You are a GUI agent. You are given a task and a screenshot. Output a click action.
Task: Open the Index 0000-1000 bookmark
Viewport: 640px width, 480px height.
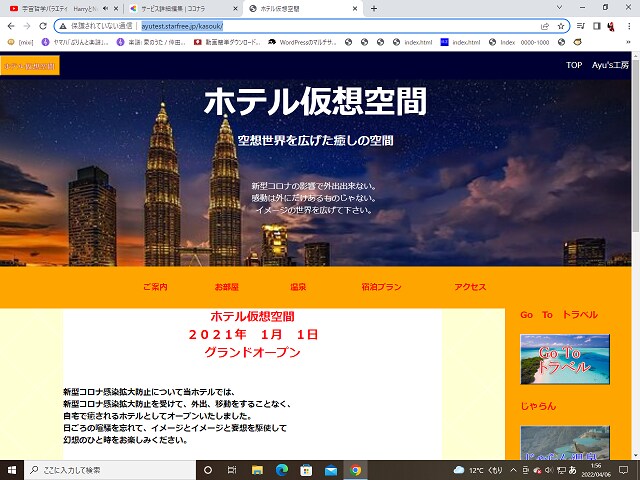(519, 42)
